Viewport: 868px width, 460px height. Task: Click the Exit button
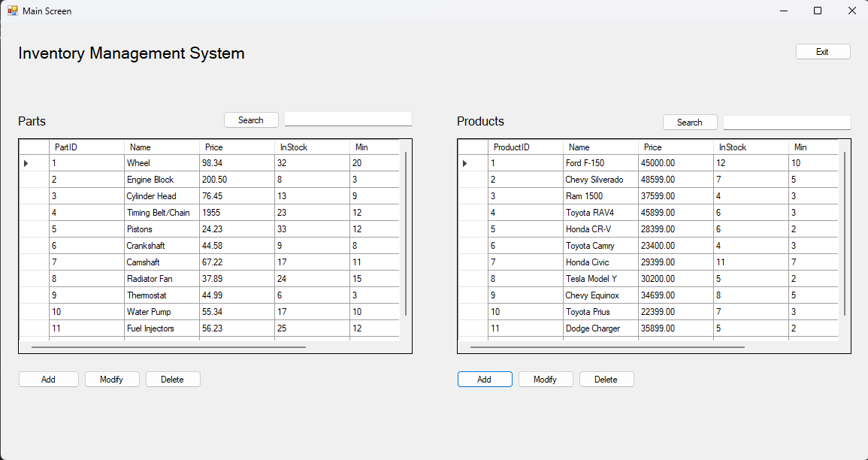pyautogui.click(x=823, y=51)
